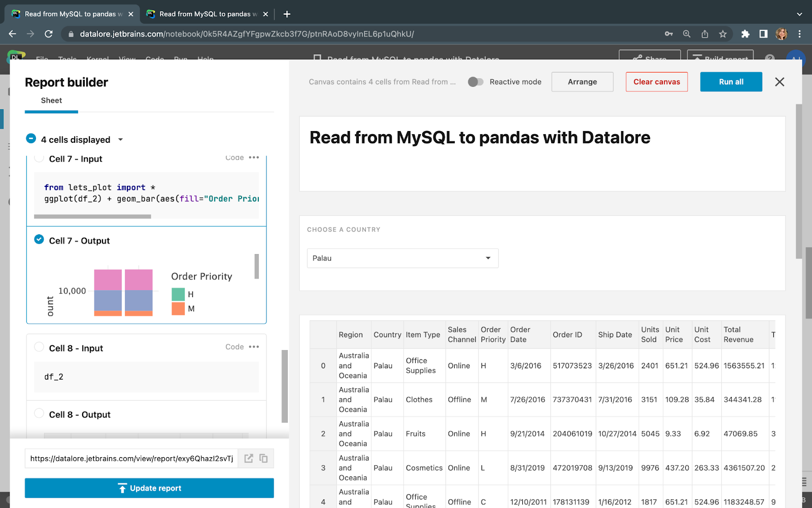The height and width of the screenshot is (508, 812).
Task: Reload the browser page
Action: (x=49, y=34)
